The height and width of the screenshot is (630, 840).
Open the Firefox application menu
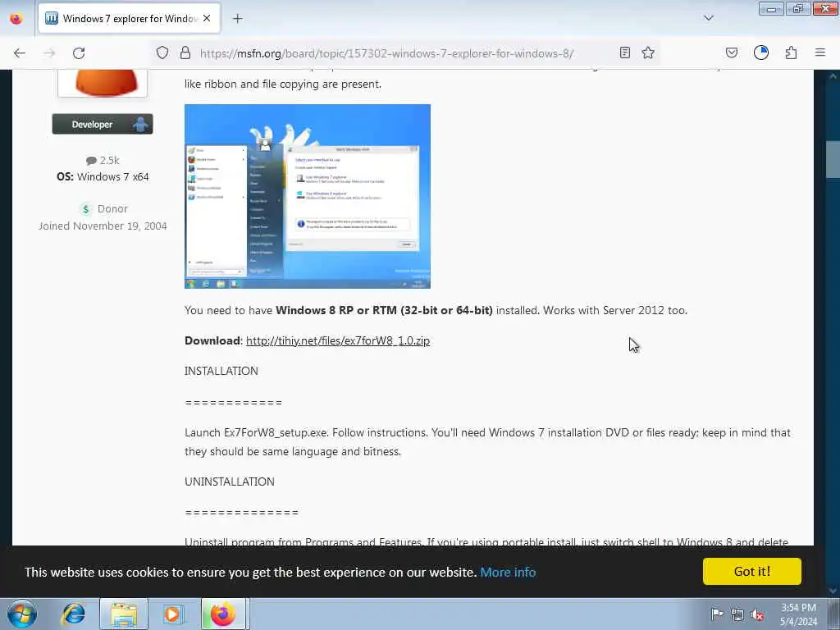pyautogui.click(x=820, y=53)
